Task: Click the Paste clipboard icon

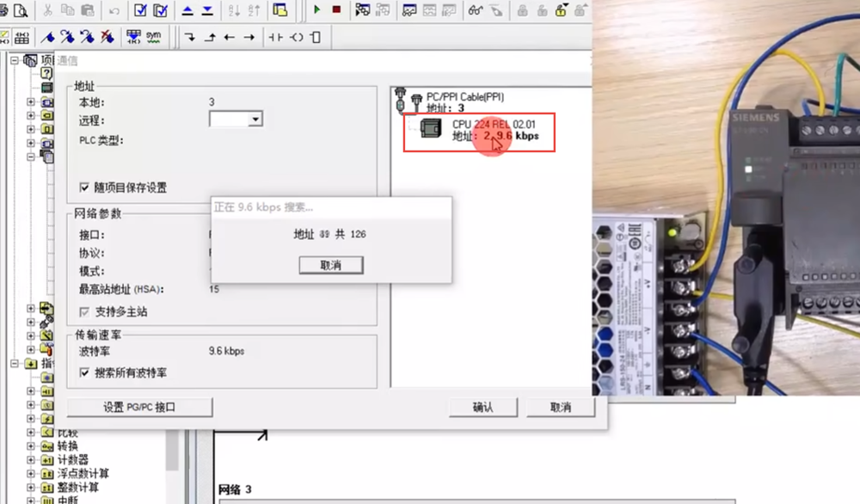Action: [87, 10]
